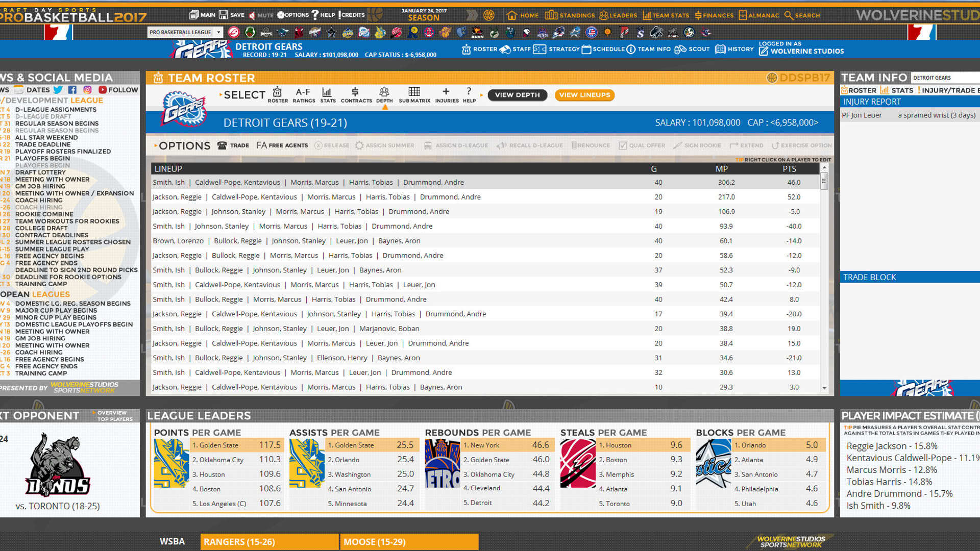
Task: Open the Trade option
Action: coord(233,145)
